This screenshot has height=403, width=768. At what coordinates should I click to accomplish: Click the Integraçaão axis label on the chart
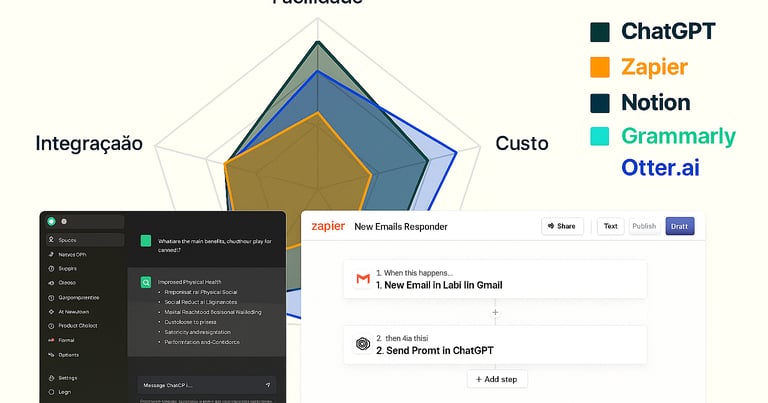89,143
